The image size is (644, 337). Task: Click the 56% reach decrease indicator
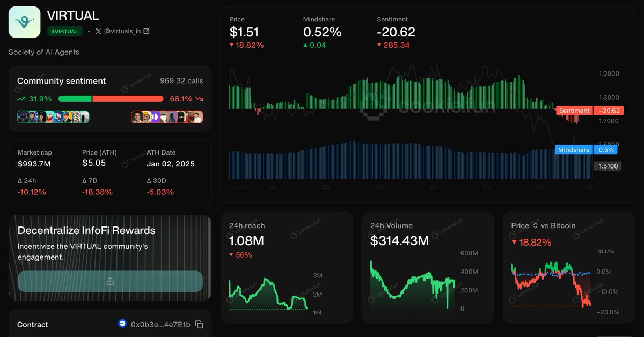(240, 255)
